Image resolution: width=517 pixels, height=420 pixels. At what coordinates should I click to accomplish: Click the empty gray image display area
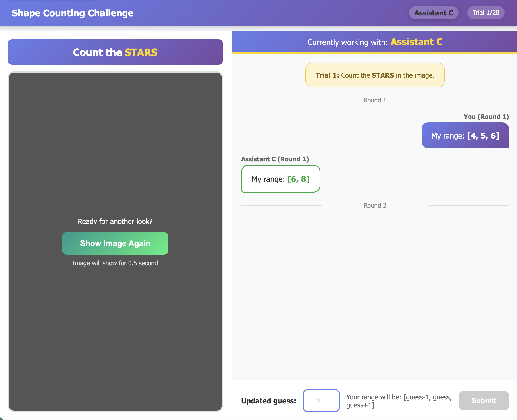tap(115, 145)
